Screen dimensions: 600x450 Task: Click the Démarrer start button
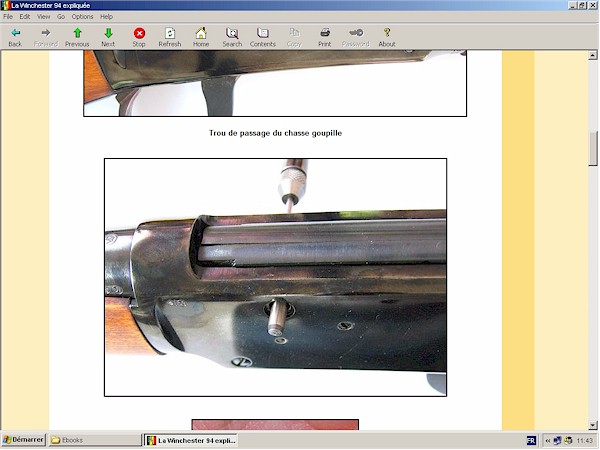[23, 440]
